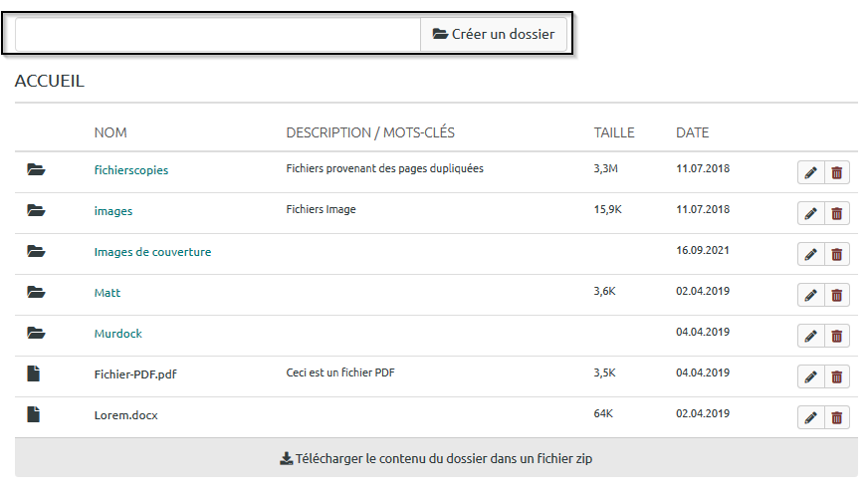Delete Lorem.docx with the trash icon

[836, 418]
